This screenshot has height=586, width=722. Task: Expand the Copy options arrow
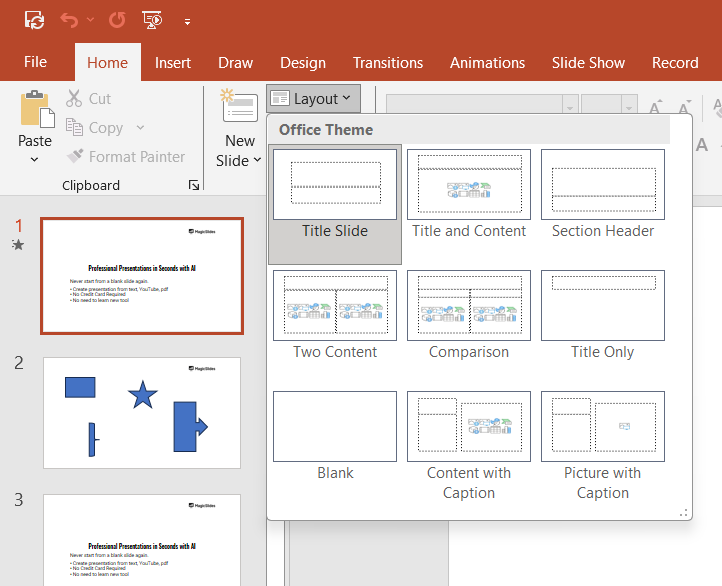point(140,128)
